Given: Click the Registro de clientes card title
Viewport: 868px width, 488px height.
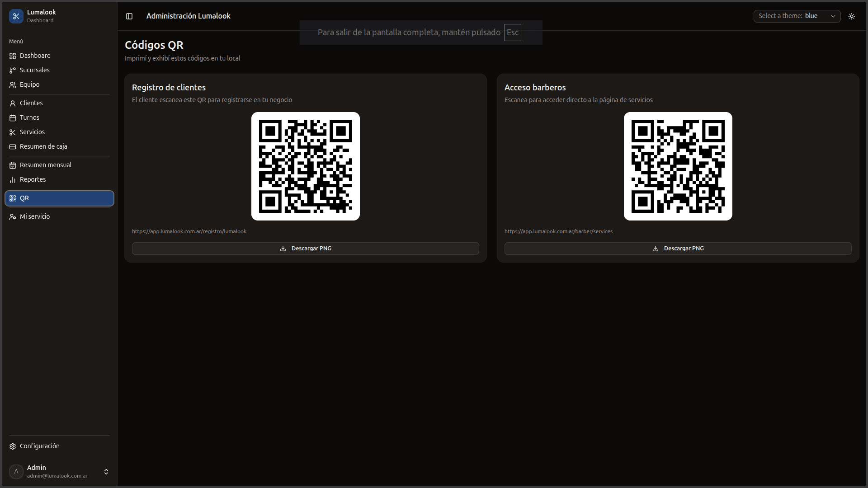Looking at the screenshot, I should (169, 88).
